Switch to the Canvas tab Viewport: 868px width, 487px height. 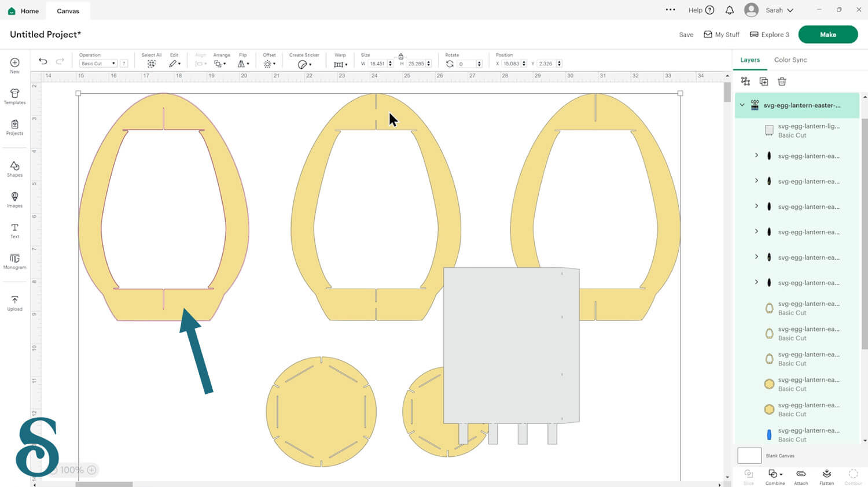click(x=68, y=10)
